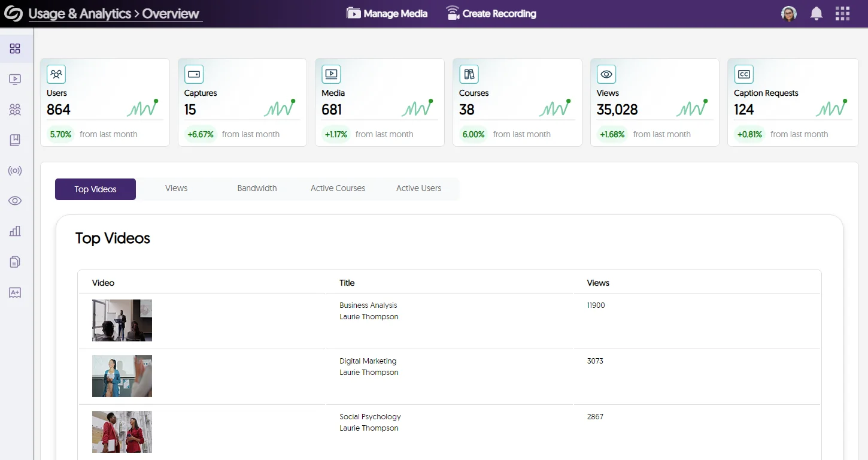Open the A+ grades icon in the sidebar
The width and height of the screenshot is (868, 460).
(x=15, y=292)
